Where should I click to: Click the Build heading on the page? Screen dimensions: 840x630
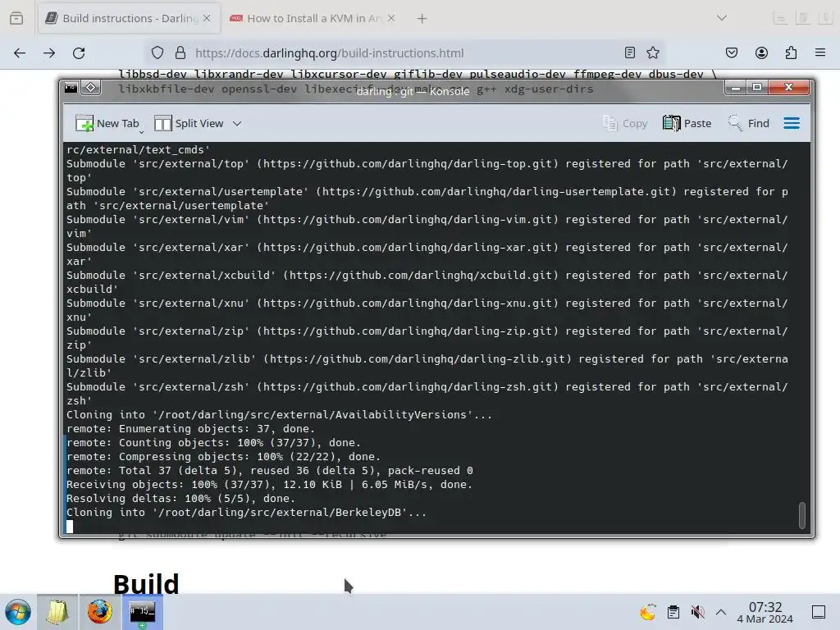pos(146,583)
